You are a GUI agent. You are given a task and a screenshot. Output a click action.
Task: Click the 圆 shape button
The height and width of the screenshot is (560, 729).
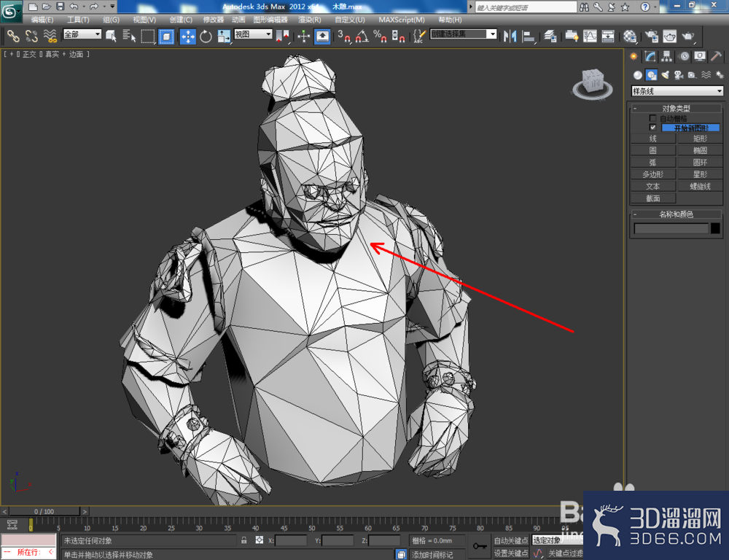[652, 150]
